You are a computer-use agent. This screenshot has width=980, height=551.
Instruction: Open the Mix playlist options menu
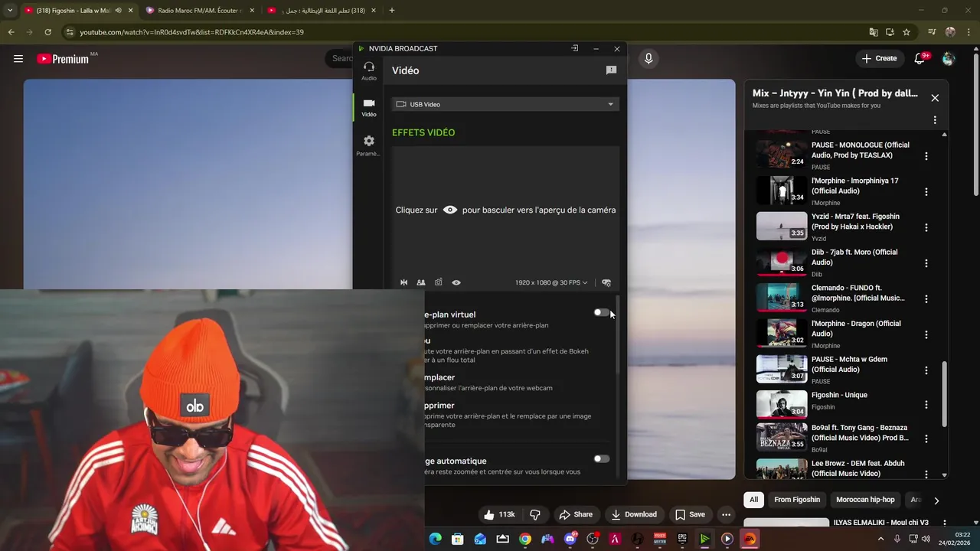click(x=935, y=120)
